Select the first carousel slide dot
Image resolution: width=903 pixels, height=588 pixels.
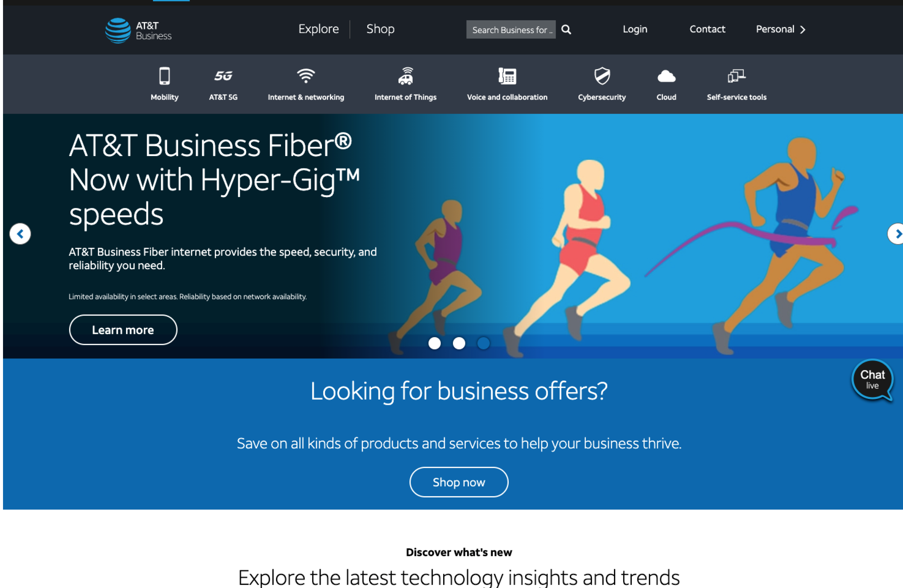point(435,343)
